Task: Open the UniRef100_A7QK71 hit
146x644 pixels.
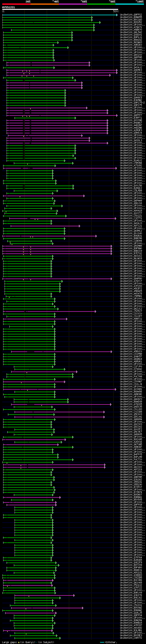Action: (x=131, y=27)
